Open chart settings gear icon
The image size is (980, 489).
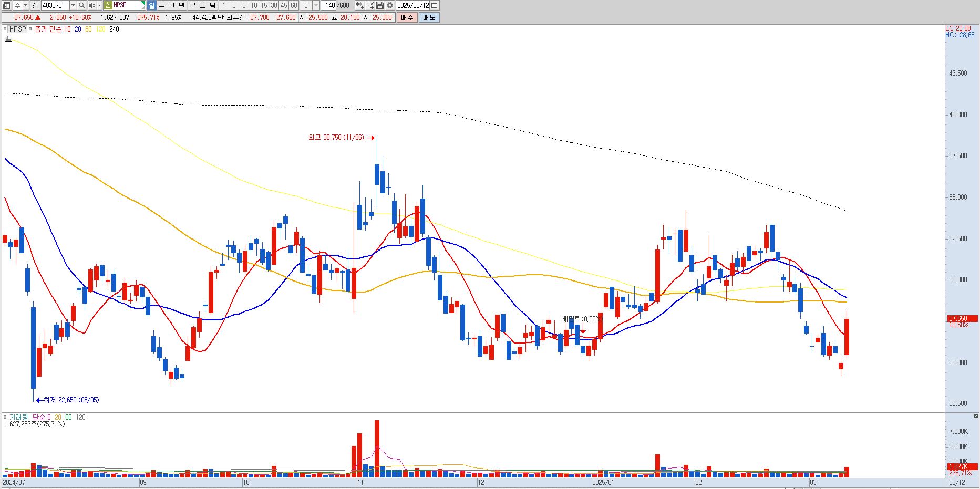[x=389, y=5]
